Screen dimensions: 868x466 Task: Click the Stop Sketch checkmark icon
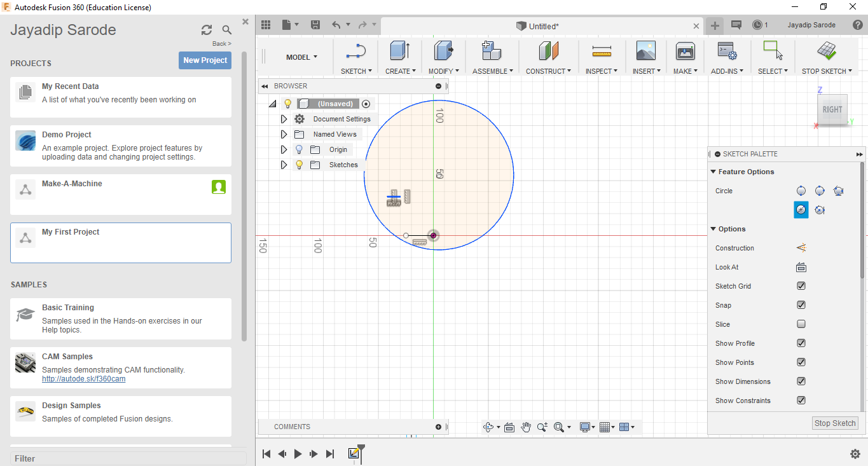coord(827,51)
